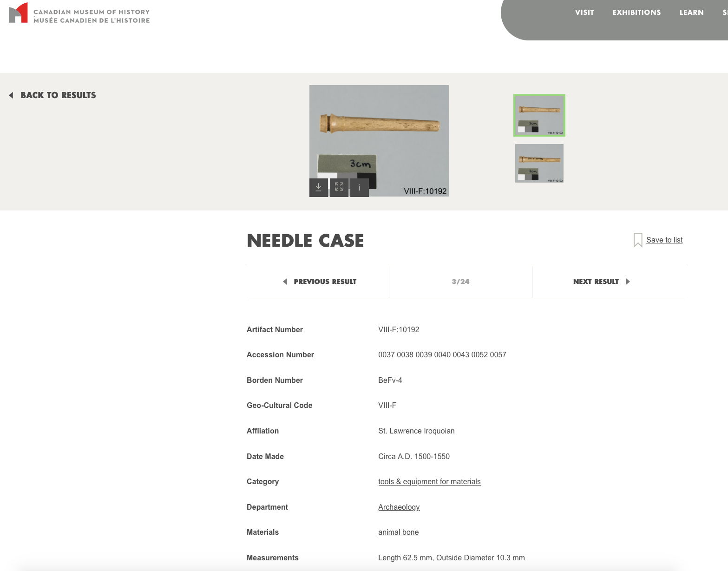Open the Learn menu item

[691, 13]
